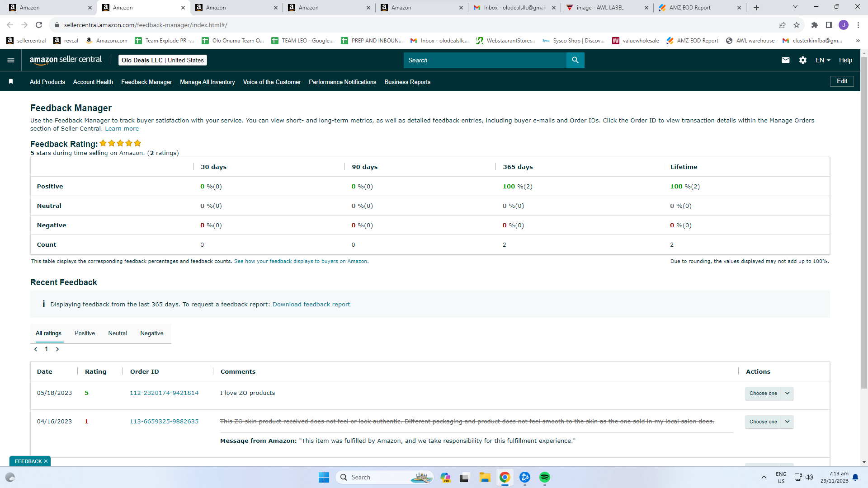
Task: Switch to Negative feedback tab
Action: pyautogui.click(x=152, y=333)
